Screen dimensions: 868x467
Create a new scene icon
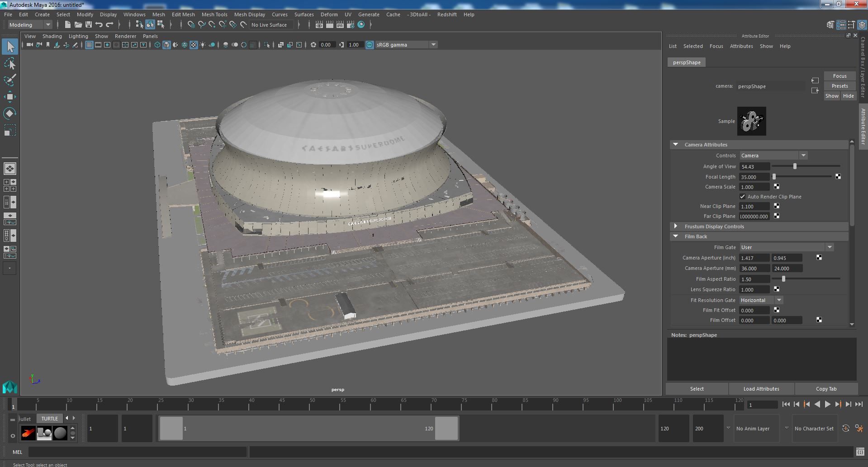[68, 25]
